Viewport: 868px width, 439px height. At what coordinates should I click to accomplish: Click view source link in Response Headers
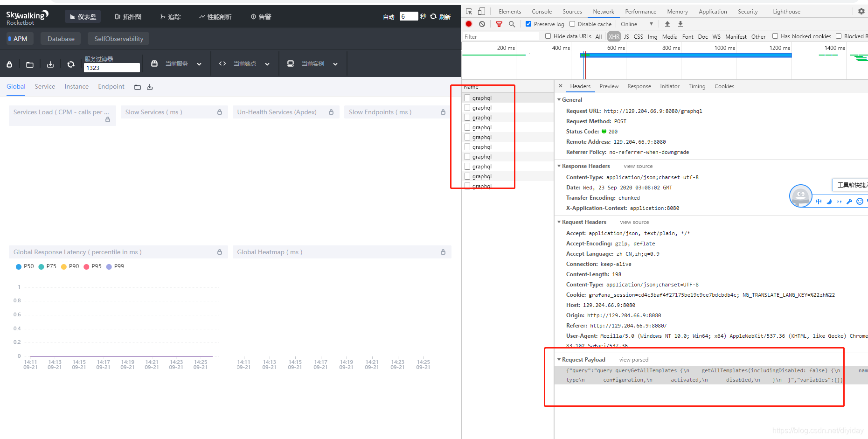coord(638,166)
